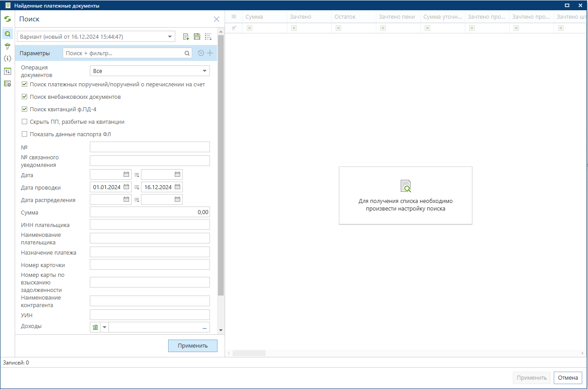Screen dimensions: 588x389
Task: Close the Поиск panel with the X icon
Action: tap(217, 19)
